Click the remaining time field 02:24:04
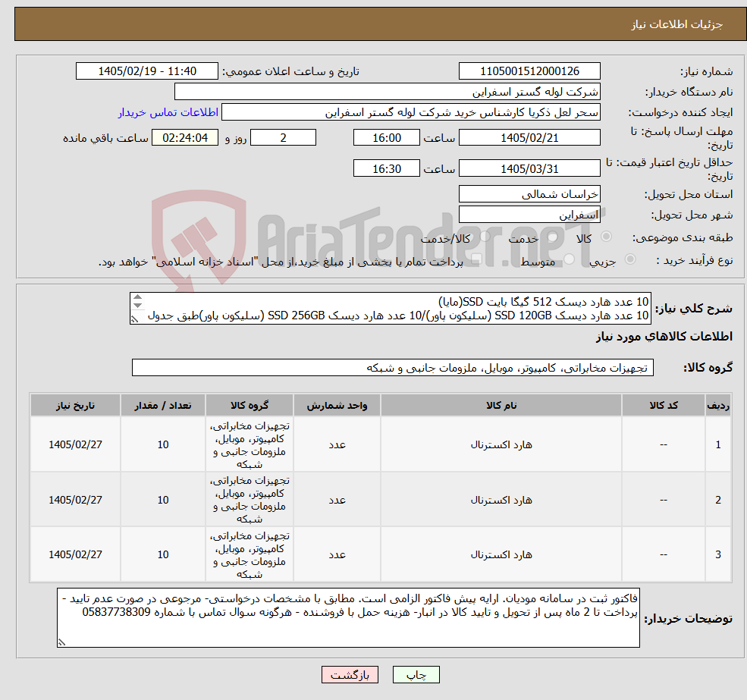 click(185, 138)
